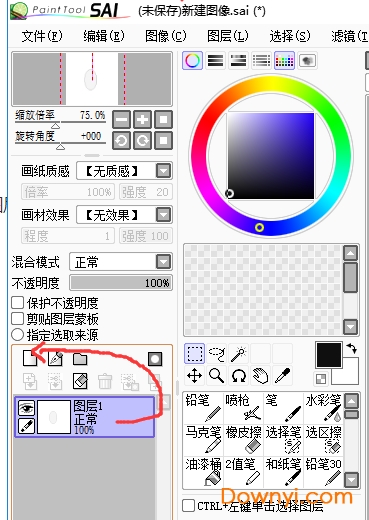Hide 图层1 with the eye icon

coord(26,408)
